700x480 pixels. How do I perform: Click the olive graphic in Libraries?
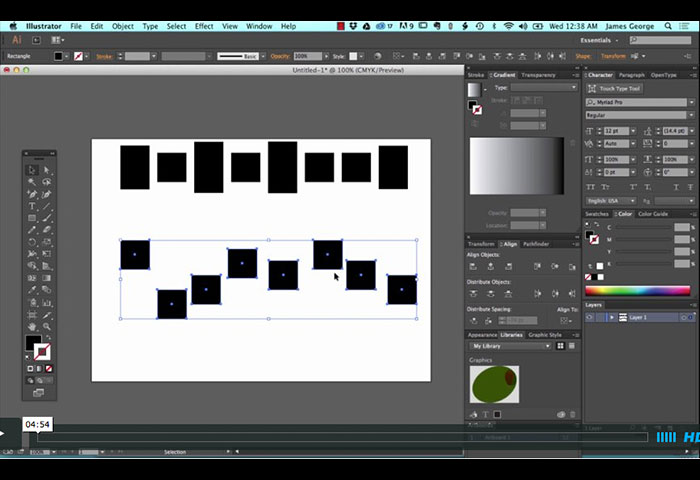pos(494,384)
